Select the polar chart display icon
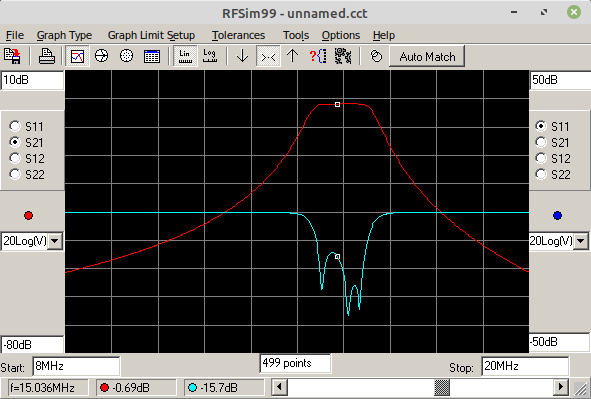The image size is (591, 399). pos(126,56)
